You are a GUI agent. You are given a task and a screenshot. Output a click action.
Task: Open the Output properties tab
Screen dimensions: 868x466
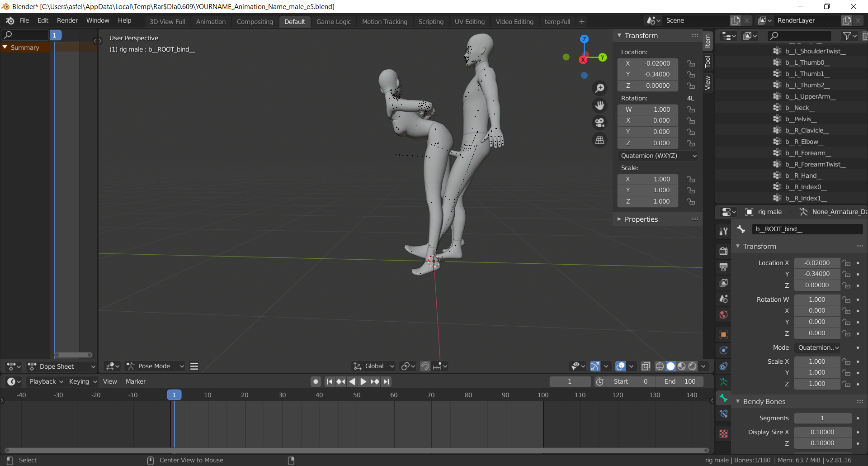point(723,267)
